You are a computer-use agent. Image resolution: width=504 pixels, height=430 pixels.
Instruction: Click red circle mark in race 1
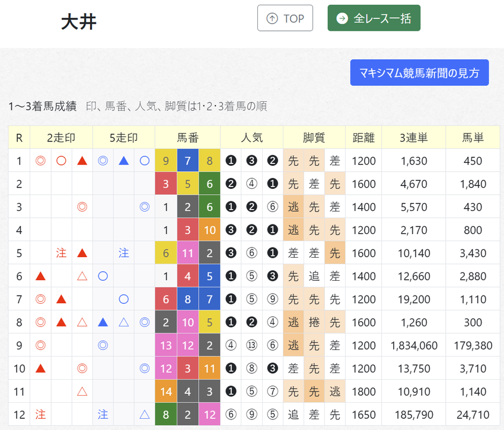(x=62, y=161)
